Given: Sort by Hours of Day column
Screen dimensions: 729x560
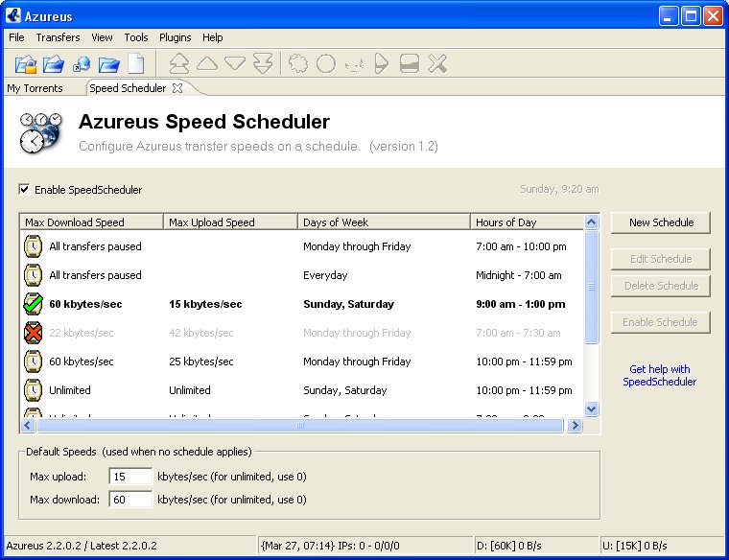Looking at the screenshot, I should coord(528,222).
